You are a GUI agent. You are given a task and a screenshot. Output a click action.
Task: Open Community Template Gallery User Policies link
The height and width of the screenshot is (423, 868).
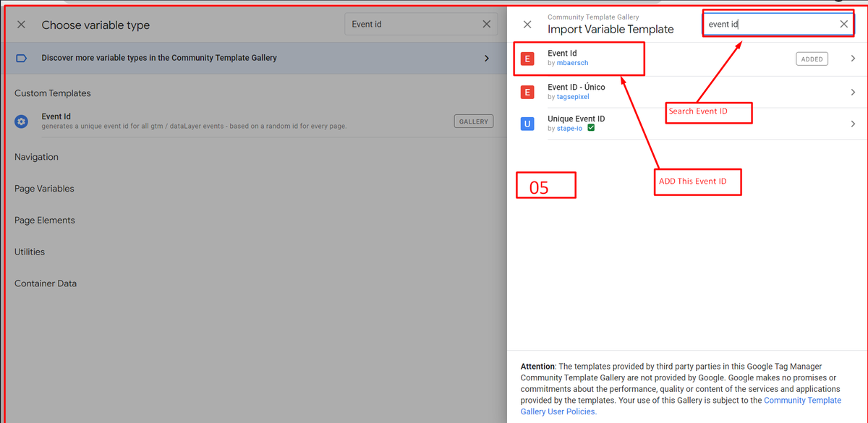pyautogui.click(x=681, y=406)
